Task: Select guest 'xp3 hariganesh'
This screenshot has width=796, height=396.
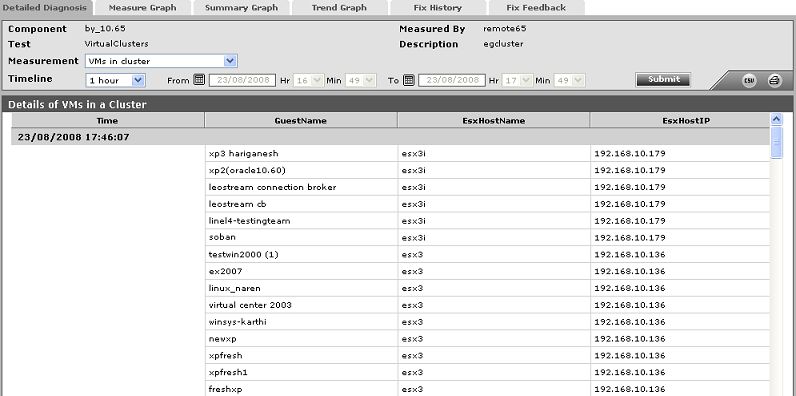Action: tap(244, 153)
